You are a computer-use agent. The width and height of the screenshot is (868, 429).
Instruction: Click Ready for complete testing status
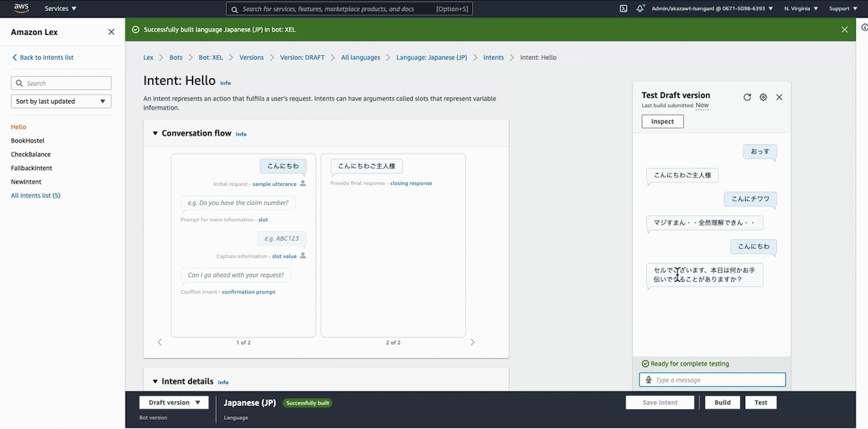tap(685, 364)
